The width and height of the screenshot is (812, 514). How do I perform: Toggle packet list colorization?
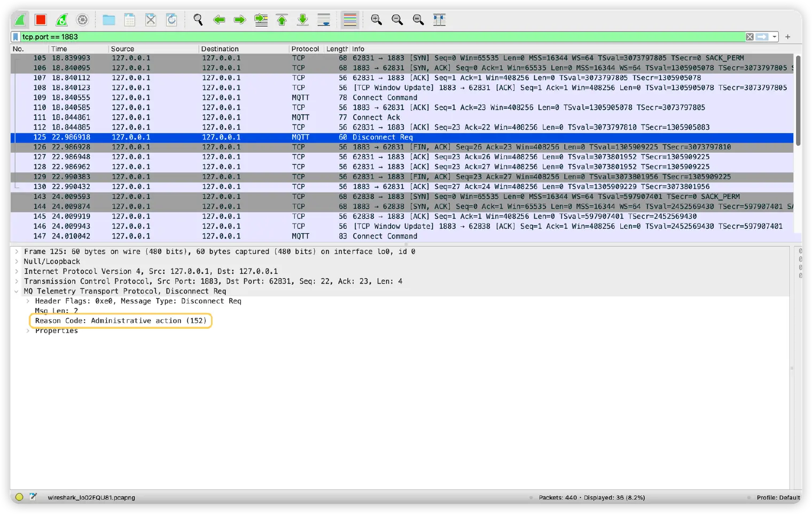click(x=350, y=20)
